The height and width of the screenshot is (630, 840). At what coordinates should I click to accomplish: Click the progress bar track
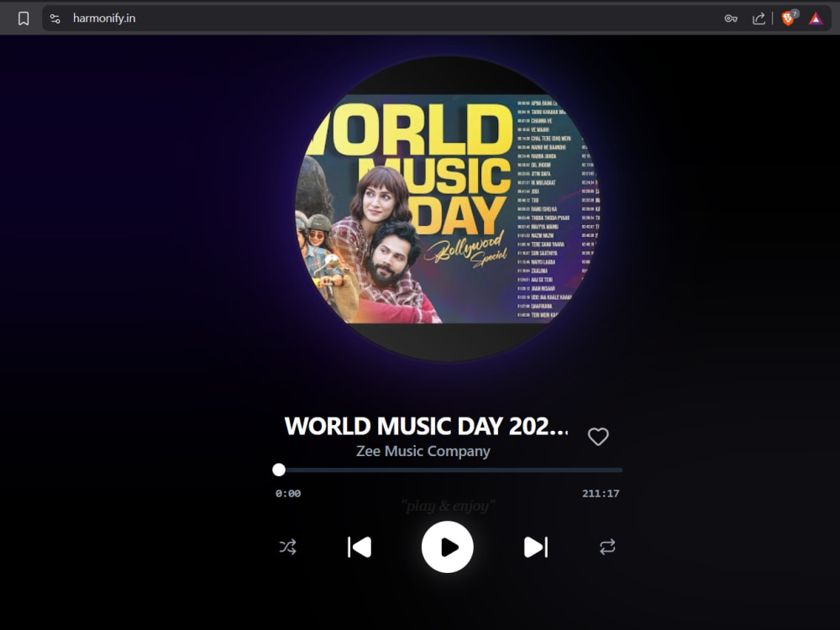click(448, 470)
